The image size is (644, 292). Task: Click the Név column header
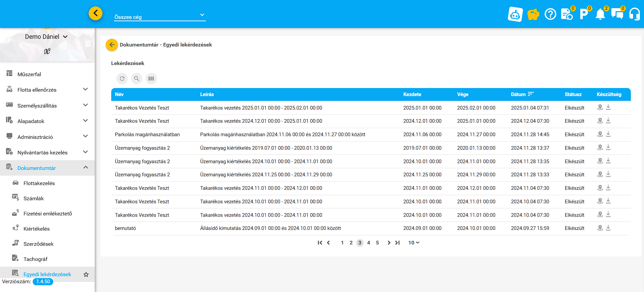pos(119,94)
